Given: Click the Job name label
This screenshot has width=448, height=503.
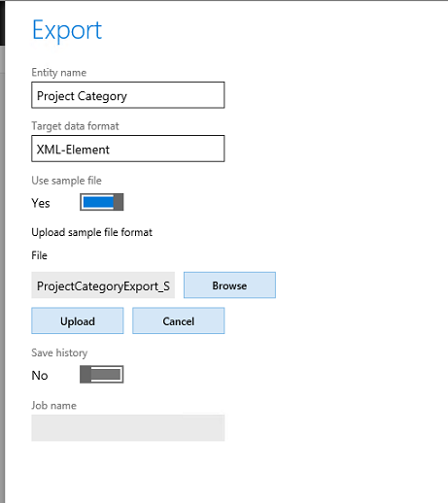Looking at the screenshot, I should [x=53, y=406].
